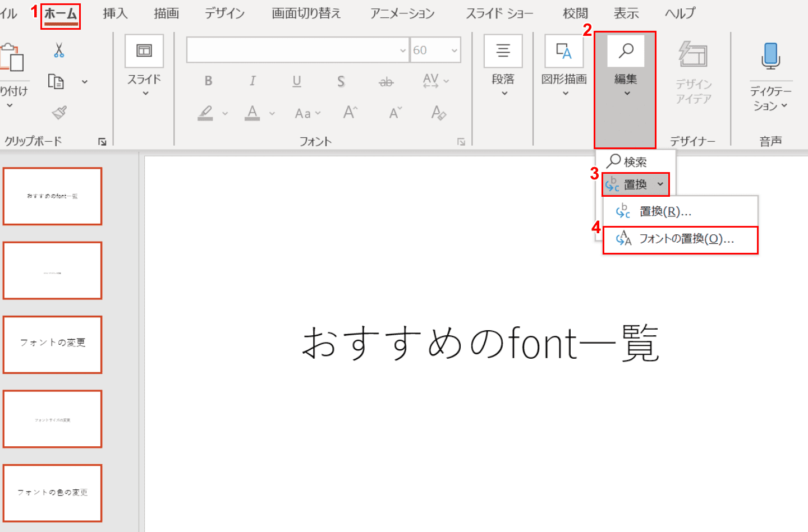808x532 pixels.
Task: Expand the highlight color dropdown arrow
Action: click(x=225, y=114)
